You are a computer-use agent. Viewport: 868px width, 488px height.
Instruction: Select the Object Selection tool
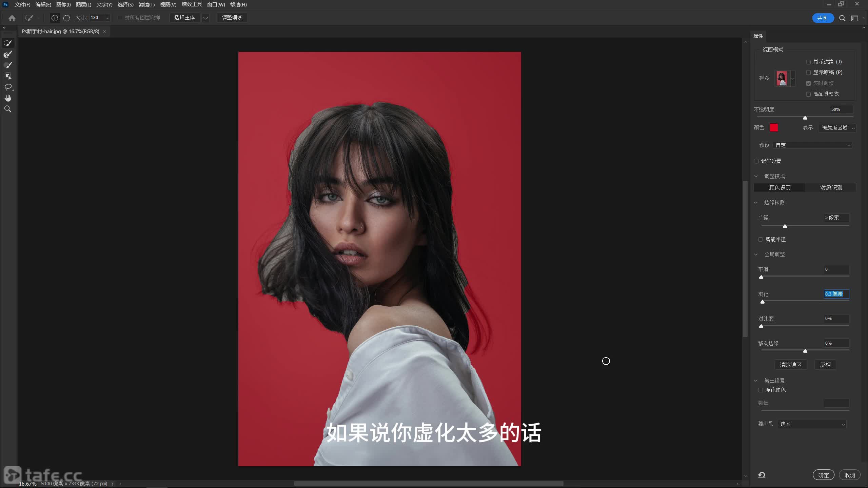click(8, 76)
